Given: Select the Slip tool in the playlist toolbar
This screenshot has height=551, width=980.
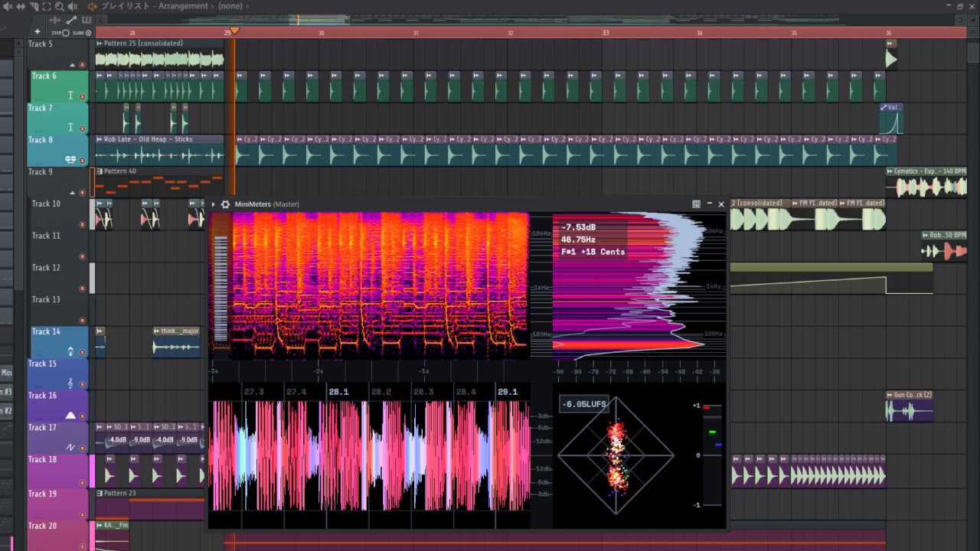Looking at the screenshot, I should [x=21, y=6].
